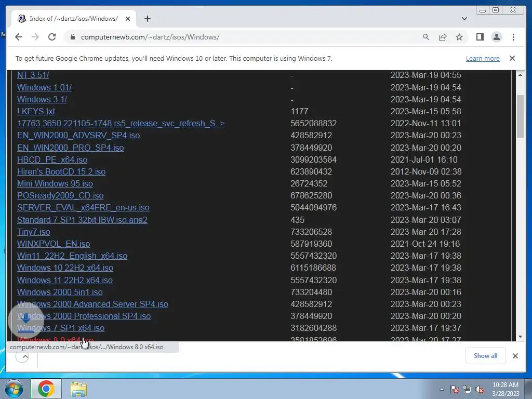
Task: Download SERVER_EVAL_x64FRE_en-us.iso
Action: click(83, 208)
